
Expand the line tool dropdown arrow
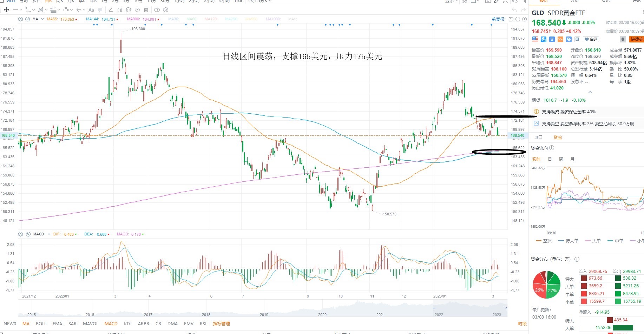[21, 10]
